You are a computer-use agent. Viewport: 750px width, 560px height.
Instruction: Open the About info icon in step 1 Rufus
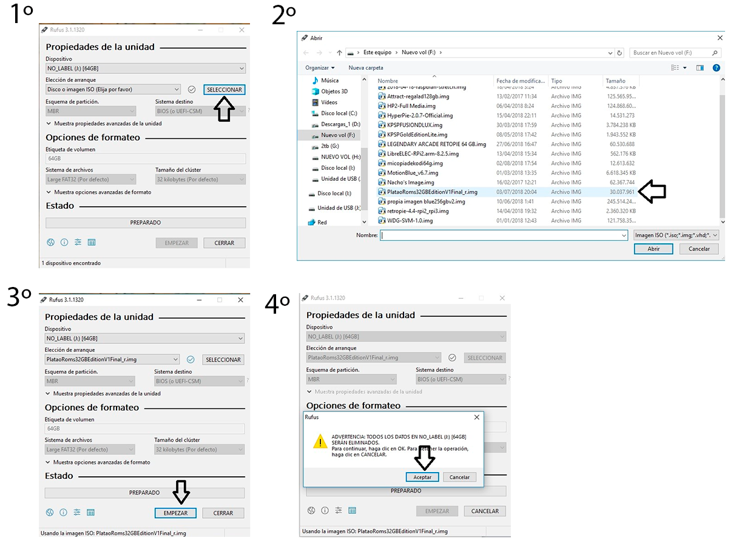point(64,242)
